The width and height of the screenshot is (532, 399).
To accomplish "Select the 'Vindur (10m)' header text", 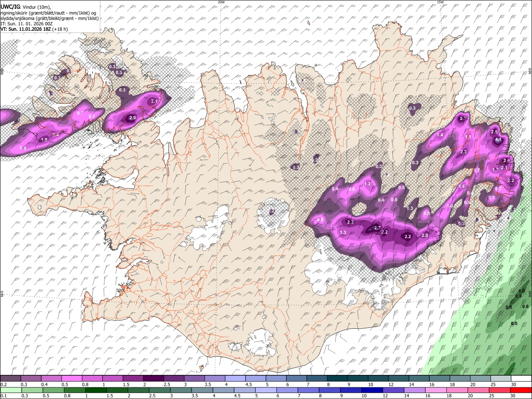I will tap(36, 7).
